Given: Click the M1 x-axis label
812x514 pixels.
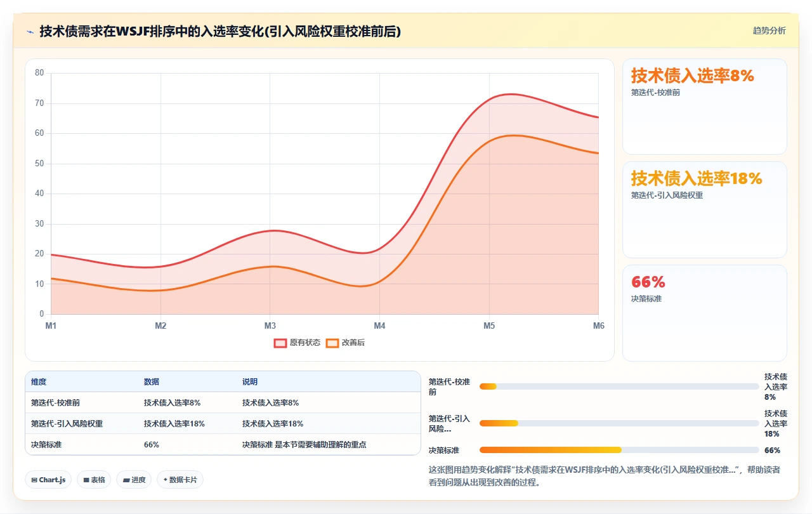Looking at the screenshot, I should pyautogui.click(x=51, y=326).
